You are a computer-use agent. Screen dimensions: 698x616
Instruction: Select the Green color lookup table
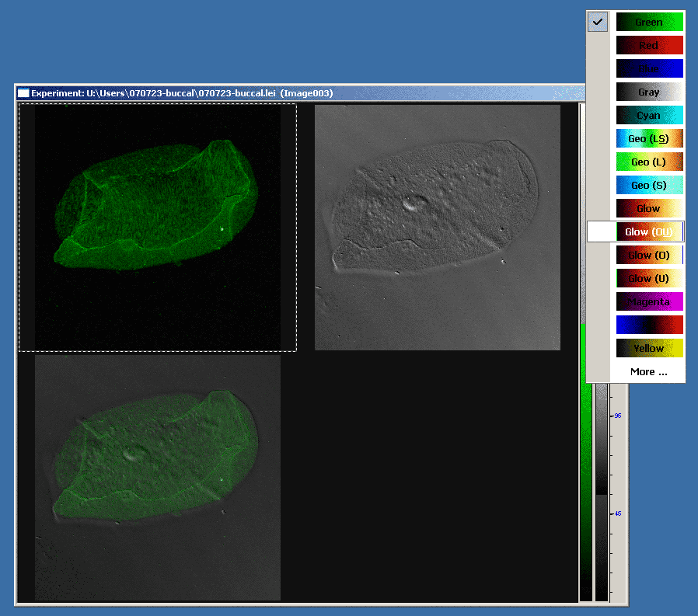649,23
